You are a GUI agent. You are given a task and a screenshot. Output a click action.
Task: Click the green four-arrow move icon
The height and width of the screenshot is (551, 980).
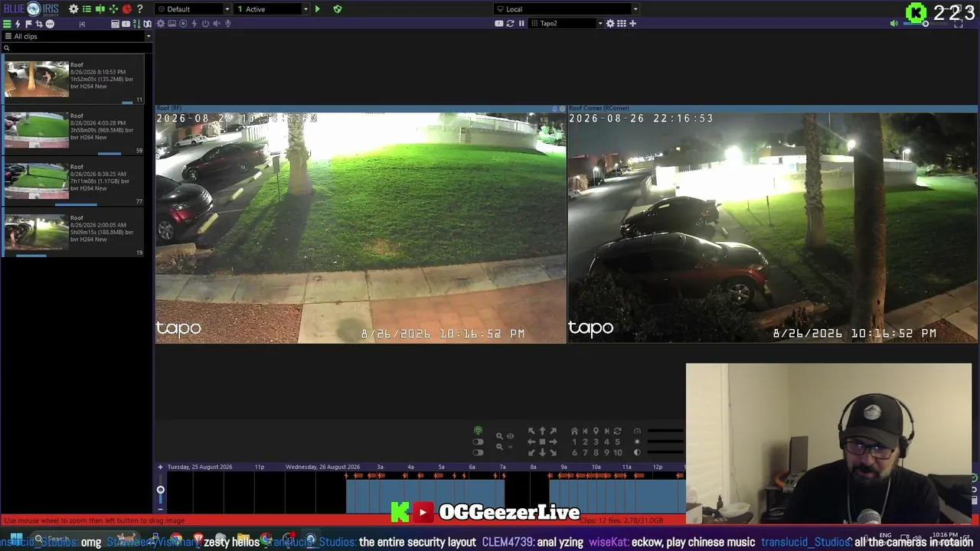pyautogui.click(x=113, y=9)
